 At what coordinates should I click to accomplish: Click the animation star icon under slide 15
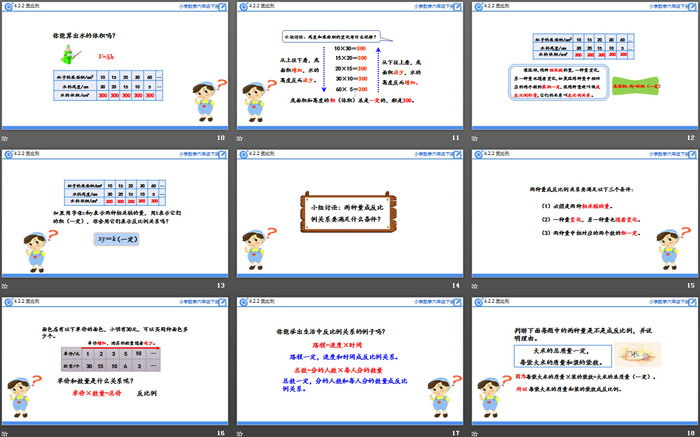tap(475, 286)
